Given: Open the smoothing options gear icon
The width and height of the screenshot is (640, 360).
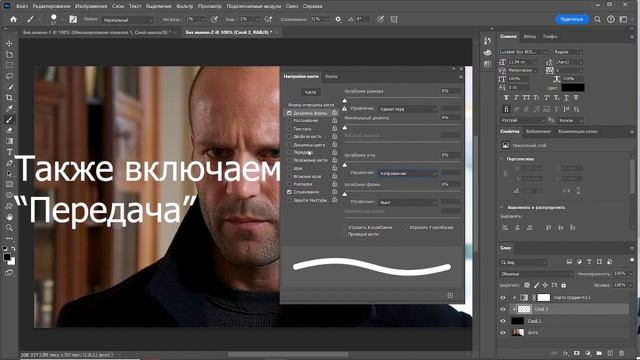Looking at the screenshot, I should pos(338,19).
